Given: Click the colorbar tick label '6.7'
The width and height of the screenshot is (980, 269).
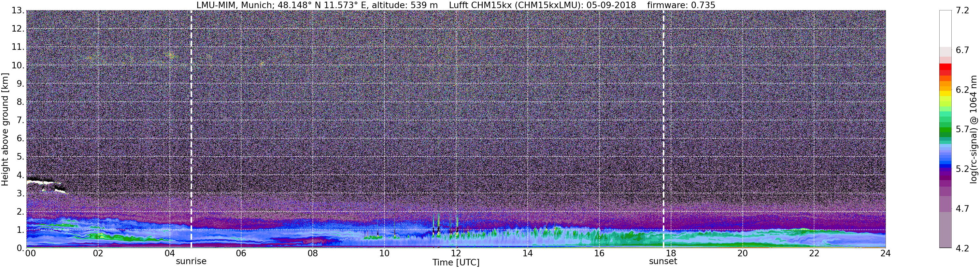Looking at the screenshot, I should [962, 50].
